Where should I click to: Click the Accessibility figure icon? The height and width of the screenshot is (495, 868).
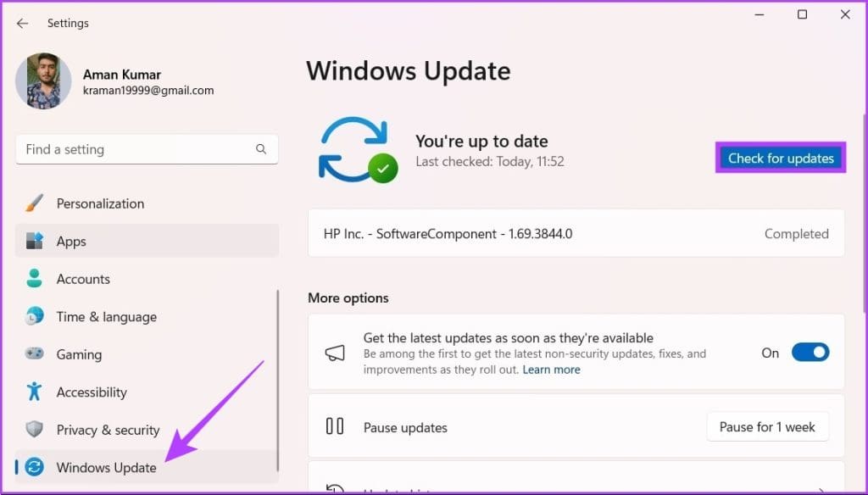[34, 392]
